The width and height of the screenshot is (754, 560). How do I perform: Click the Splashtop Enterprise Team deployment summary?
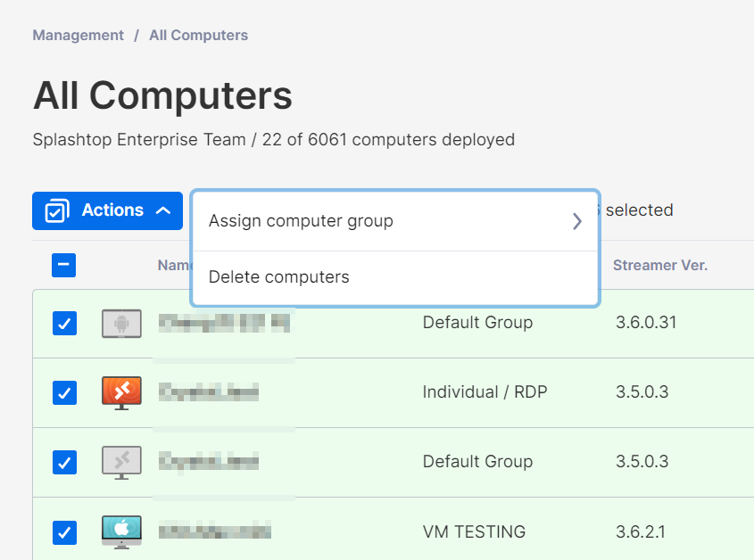[274, 139]
